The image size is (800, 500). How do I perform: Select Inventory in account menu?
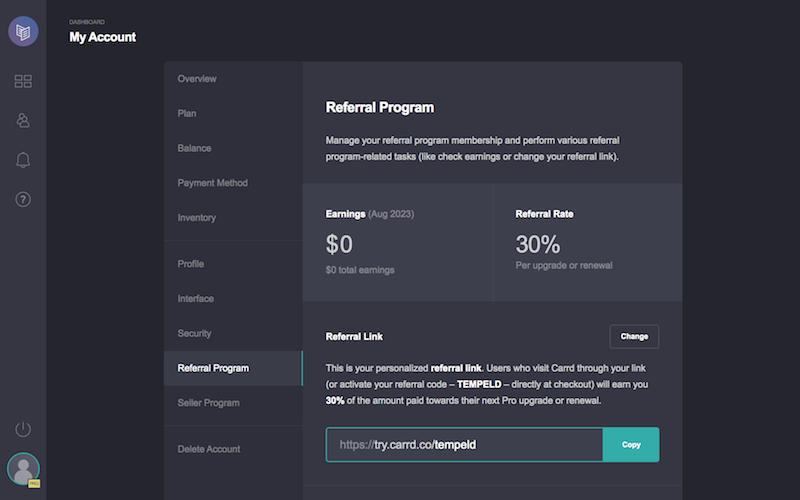[x=197, y=217]
